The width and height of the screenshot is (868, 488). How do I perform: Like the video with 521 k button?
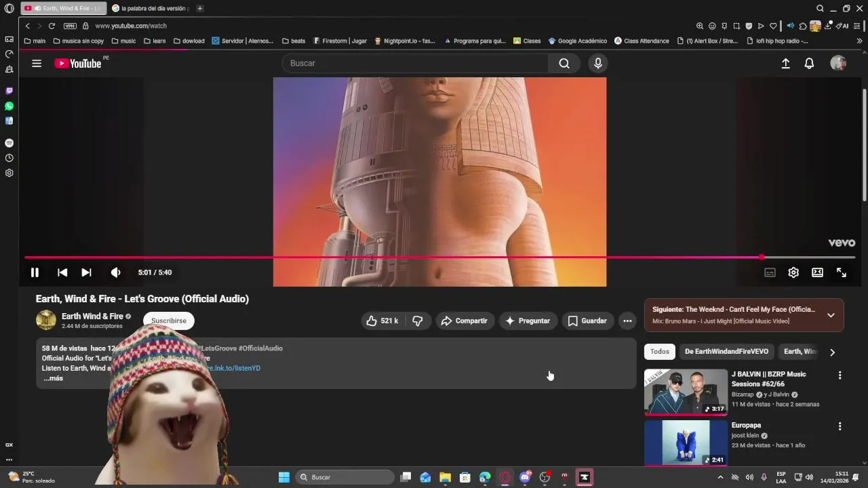(x=383, y=321)
